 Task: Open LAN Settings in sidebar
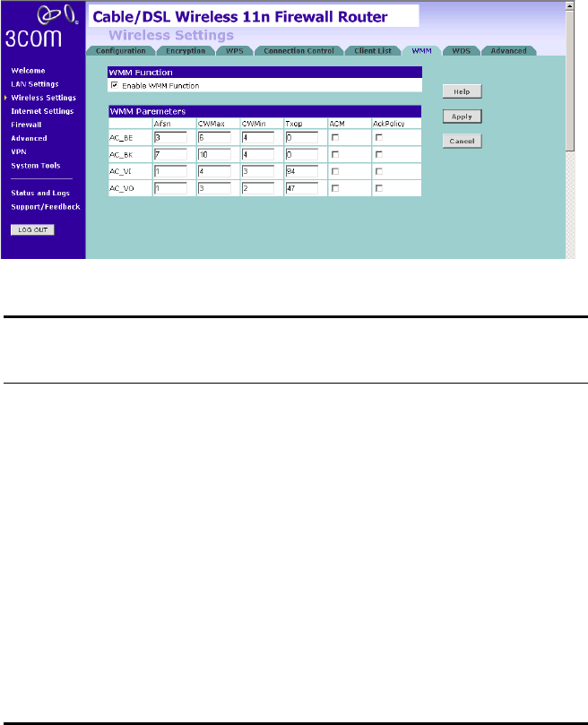click(x=35, y=84)
